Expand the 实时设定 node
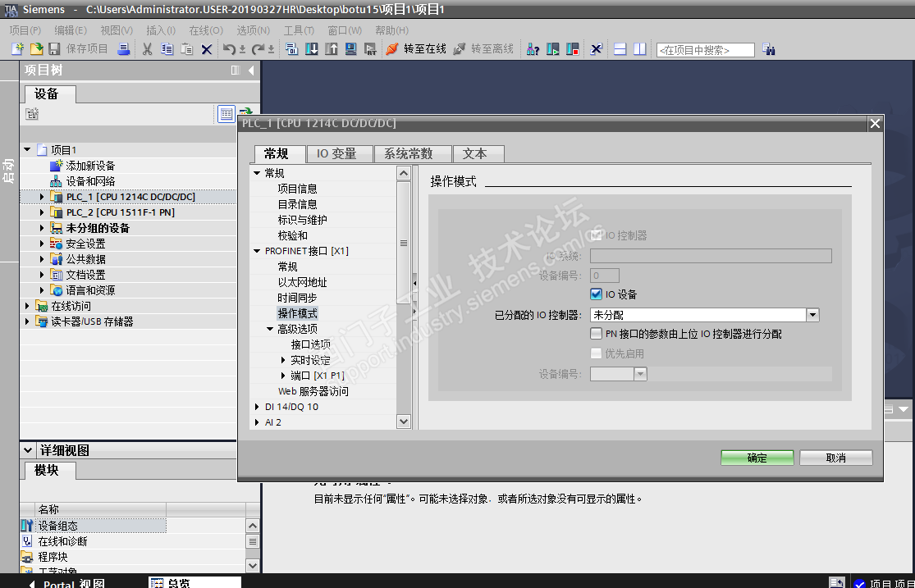Image resolution: width=915 pixels, height=588 pixels. click(x=283, y=360)
